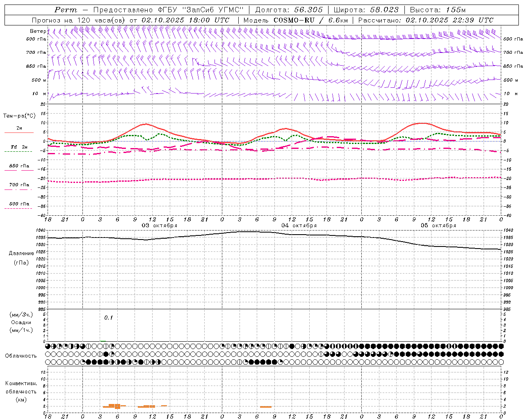
Task: Click the red solid line sample under "2м"
Action: click(x=19, y=133)
